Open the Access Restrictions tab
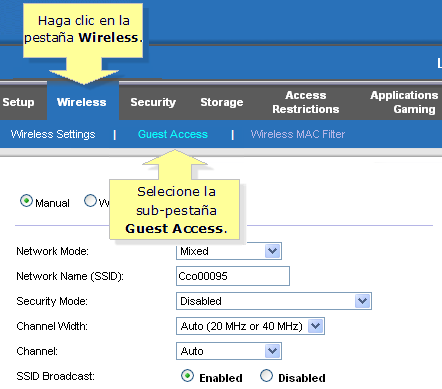 [x=306, y=102]
